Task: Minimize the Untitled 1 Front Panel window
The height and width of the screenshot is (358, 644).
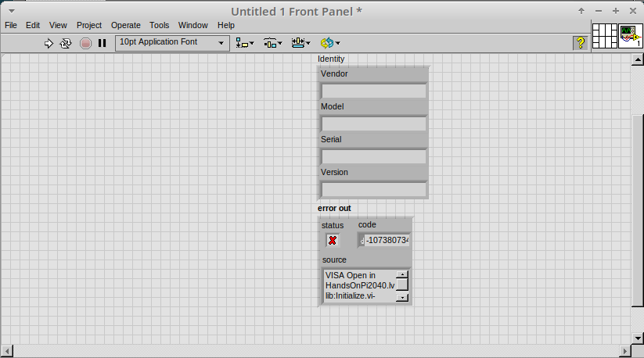Action: [x=599, y=11]
